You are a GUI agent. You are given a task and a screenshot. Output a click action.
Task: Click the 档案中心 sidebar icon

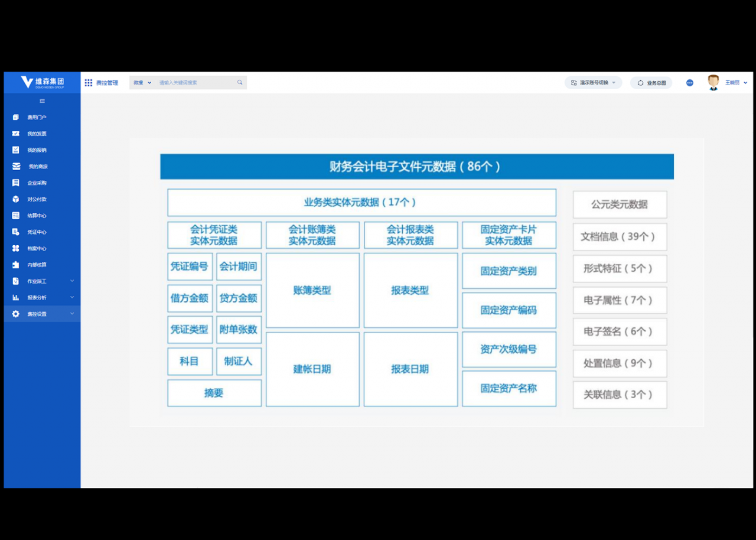pos(16,248)
